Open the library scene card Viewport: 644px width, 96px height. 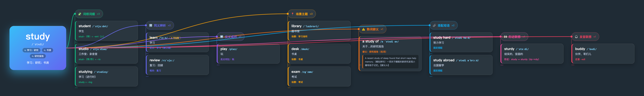[x=319, y=31]
